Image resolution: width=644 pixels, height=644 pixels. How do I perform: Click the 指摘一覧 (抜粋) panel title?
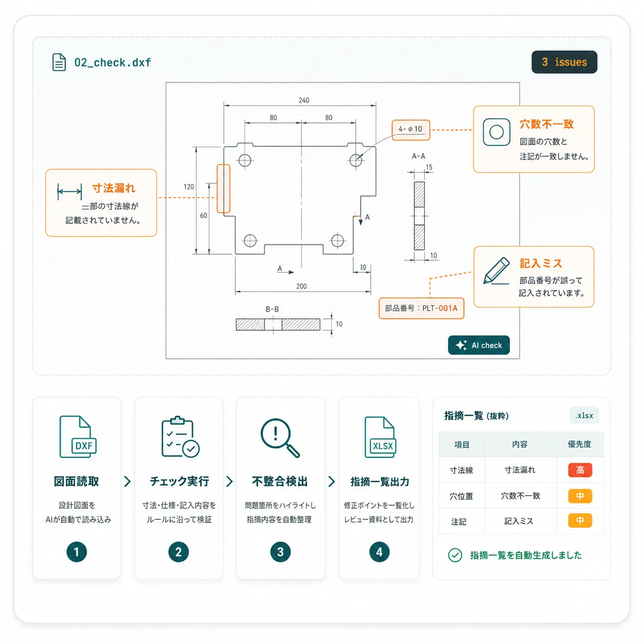click(476, 415)
